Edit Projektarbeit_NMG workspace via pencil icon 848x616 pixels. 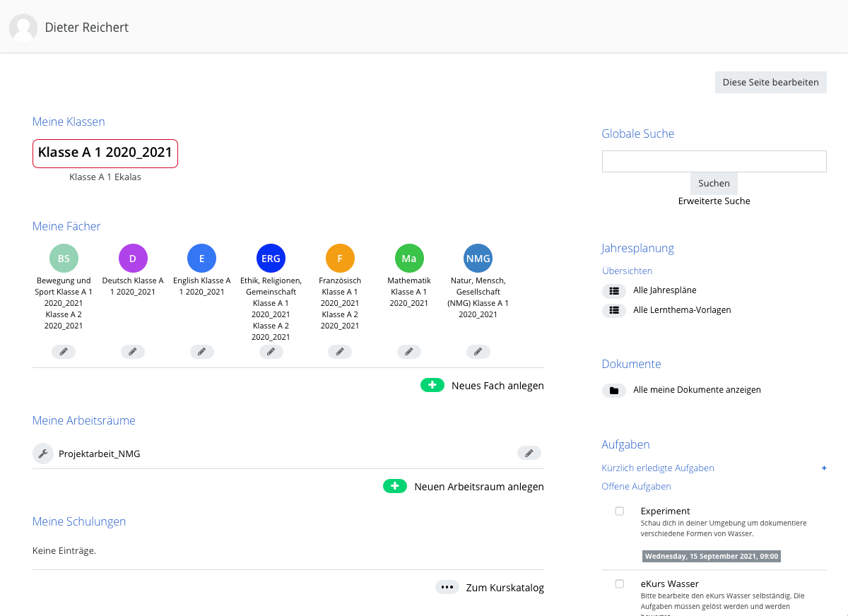coord(529,454)
